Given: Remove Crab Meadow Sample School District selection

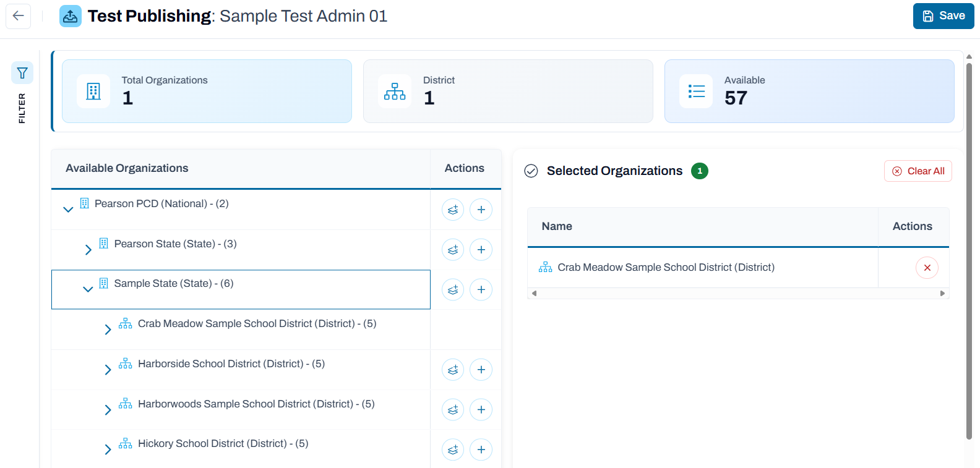Looking at the screenshot, I should tap(927, 268).
